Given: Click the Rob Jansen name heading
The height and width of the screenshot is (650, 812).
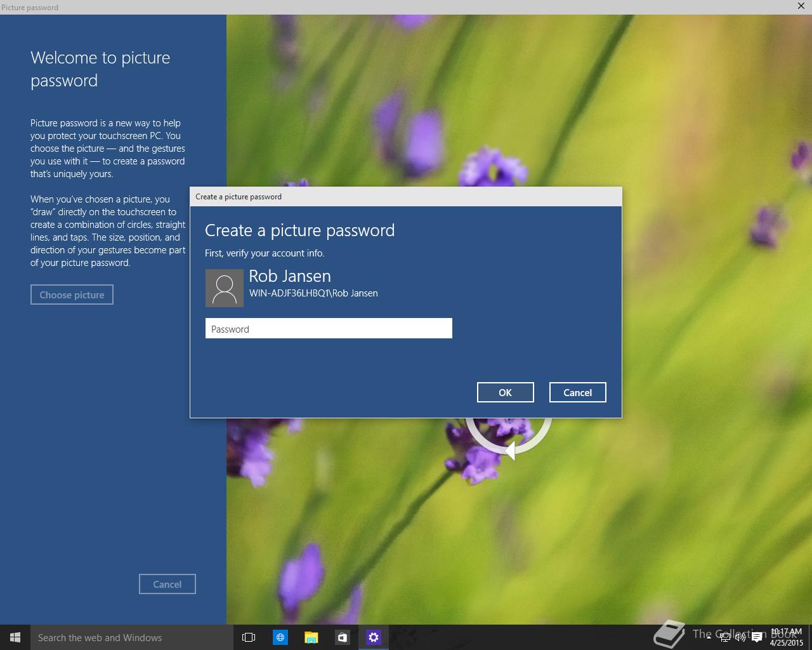Looking at the screenshot, I should pos(290,276).
